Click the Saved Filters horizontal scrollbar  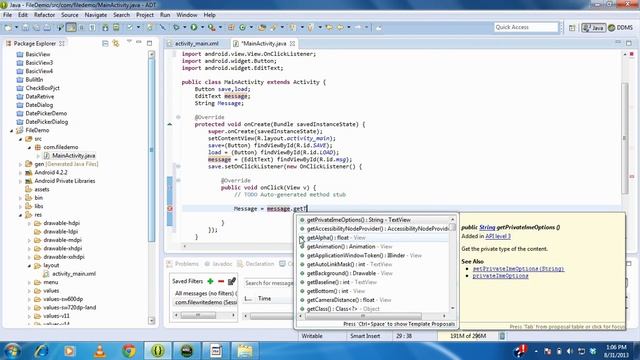click(x=198, y=315)
